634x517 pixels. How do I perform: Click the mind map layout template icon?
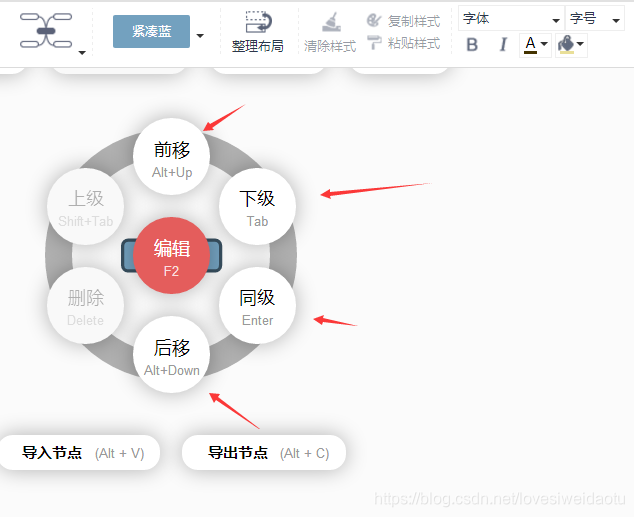(46, 30)
